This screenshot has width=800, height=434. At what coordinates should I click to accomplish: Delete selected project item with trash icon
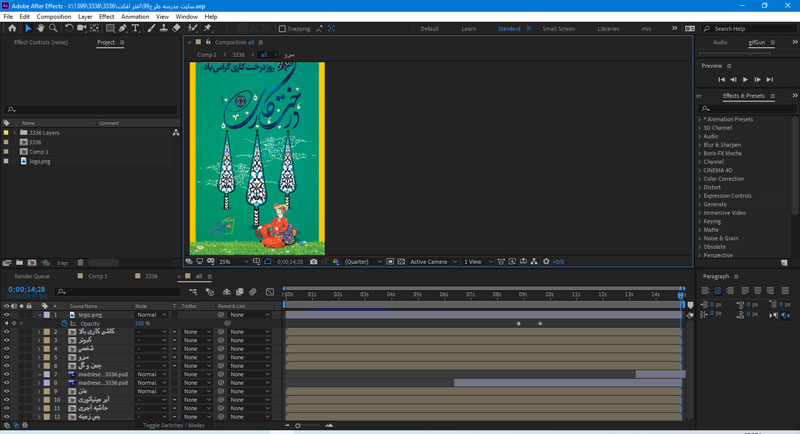[80, 263]
